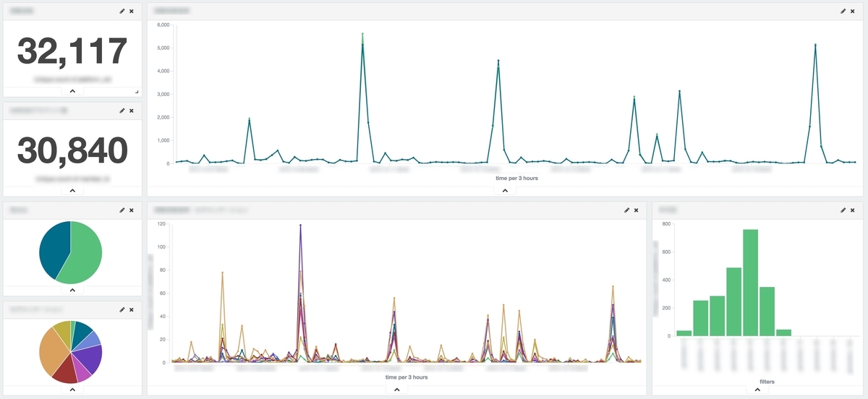
Task: Click the 30,840 metric value
Action: coord(72,150)
